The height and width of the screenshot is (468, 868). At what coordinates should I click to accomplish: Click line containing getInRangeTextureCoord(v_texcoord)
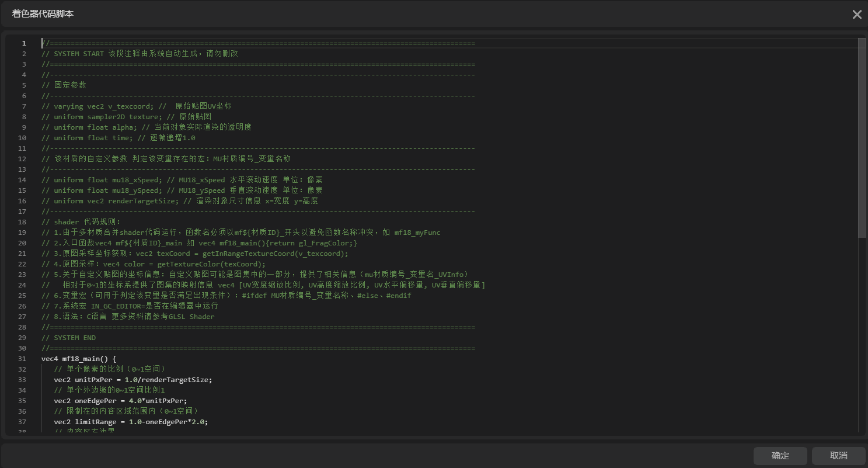click(x=194, y=254)
